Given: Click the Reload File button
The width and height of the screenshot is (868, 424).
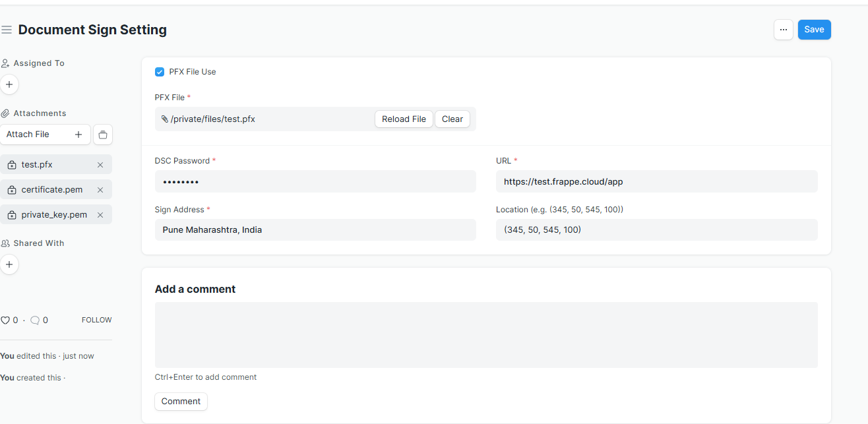Looking at the screenshot, I should (x=404, y=119).
